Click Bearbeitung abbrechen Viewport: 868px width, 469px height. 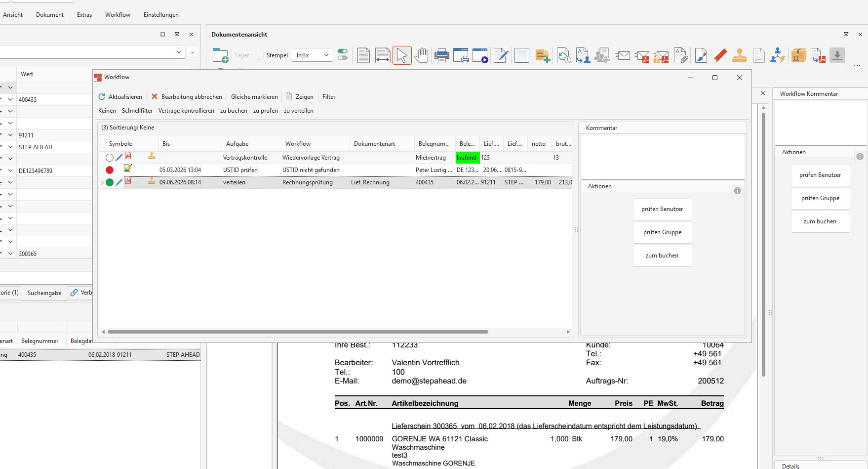pyautogui.click(x=187, y=97)
